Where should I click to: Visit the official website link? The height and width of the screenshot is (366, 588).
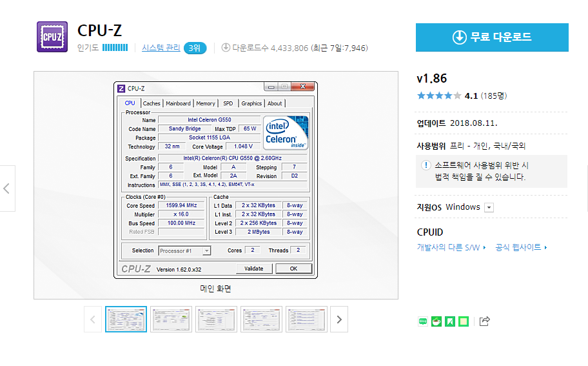tap(521, 247)
